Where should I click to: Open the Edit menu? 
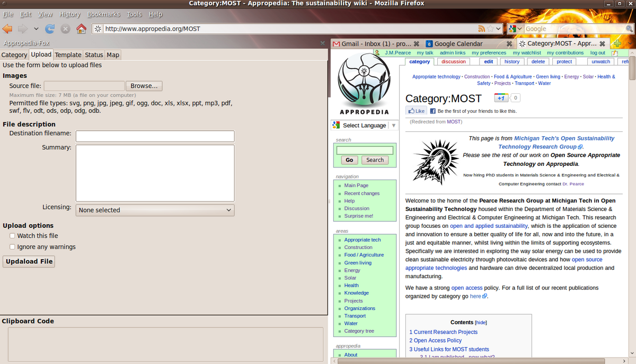[x=25, y=14]
